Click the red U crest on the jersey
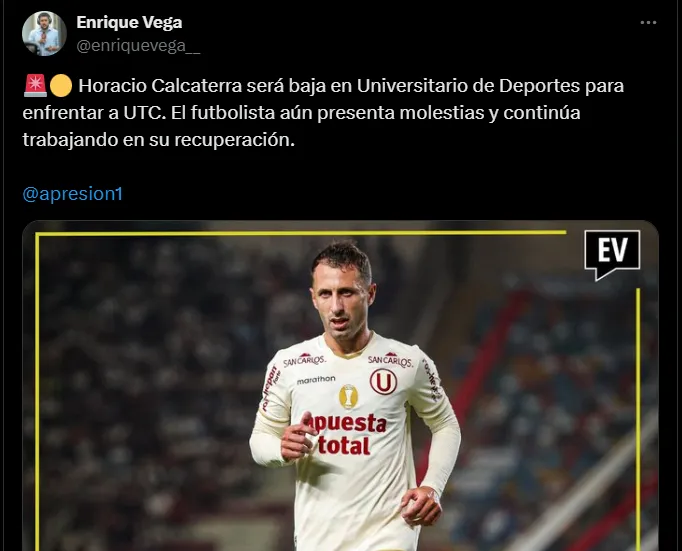This screenshot has height=551, width=682. (383, 381)
